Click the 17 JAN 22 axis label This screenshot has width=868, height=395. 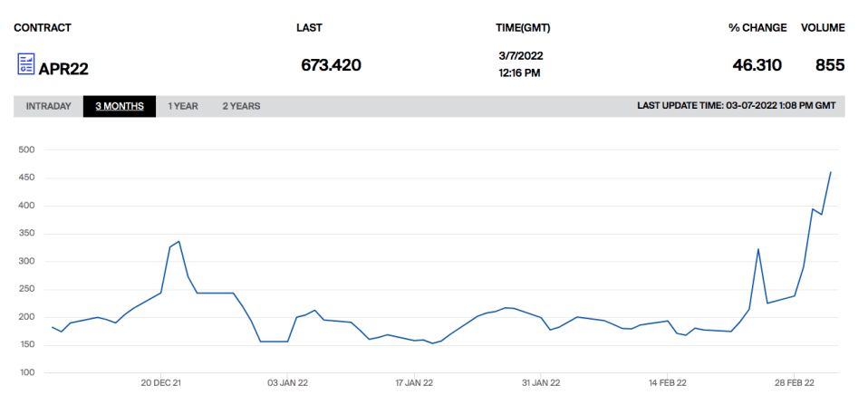tap(414, 383)
